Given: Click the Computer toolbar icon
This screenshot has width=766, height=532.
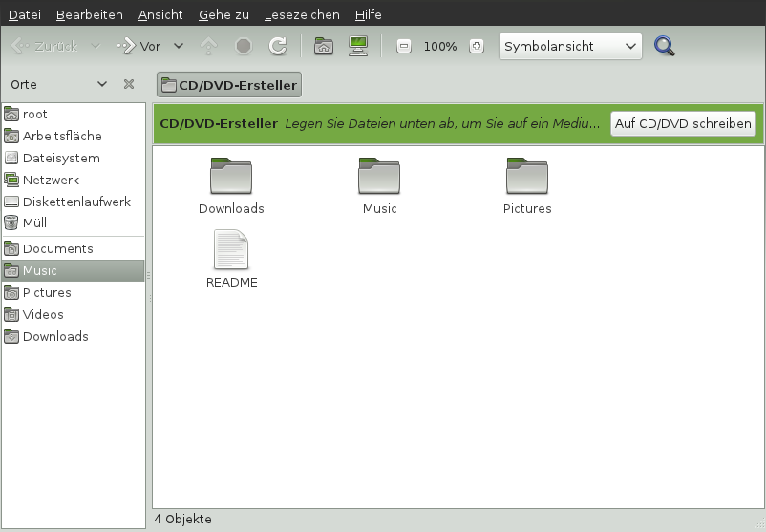Looking at the screenshot, I should [358, 46].
